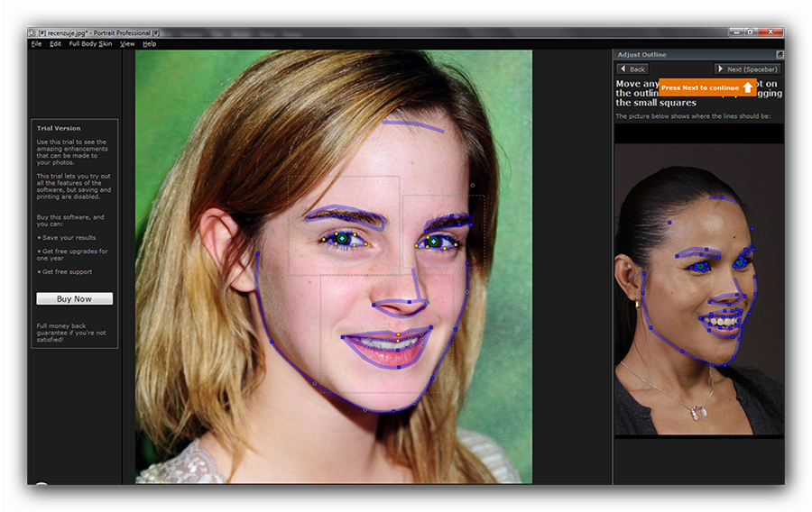Click the Back button in Adjust Outline
The width and height of the screenshot is (812, 512).
tap(632, 69)
